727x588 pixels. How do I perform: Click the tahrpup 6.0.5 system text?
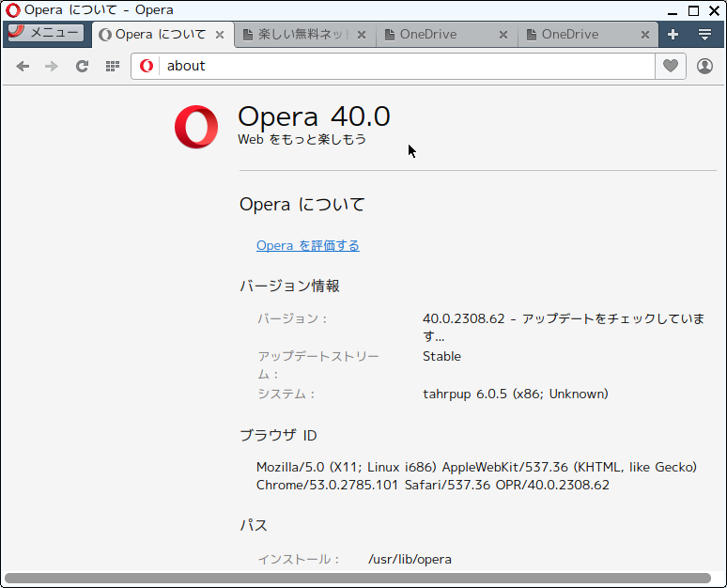(515, 394)
